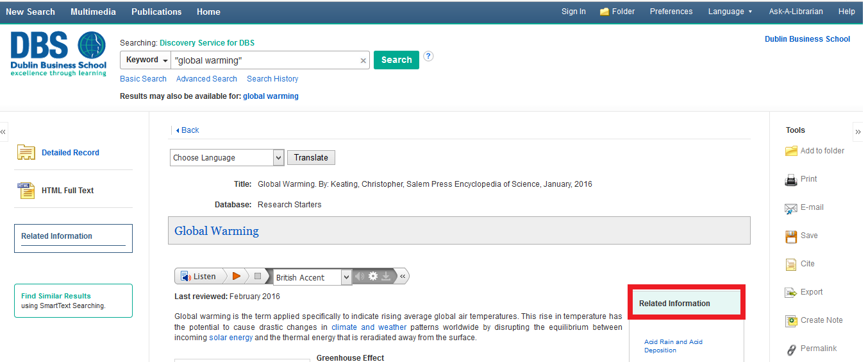Click the 'global warming' alternate results link
The height and width of the screenshot is (362, 868).
[x=271, y=96]
